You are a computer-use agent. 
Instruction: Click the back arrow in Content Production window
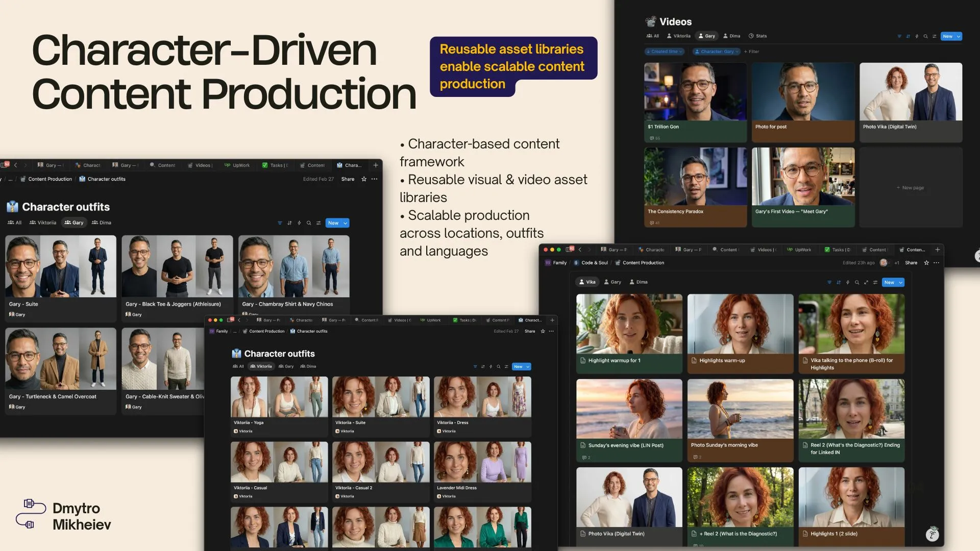pos(580,249)
